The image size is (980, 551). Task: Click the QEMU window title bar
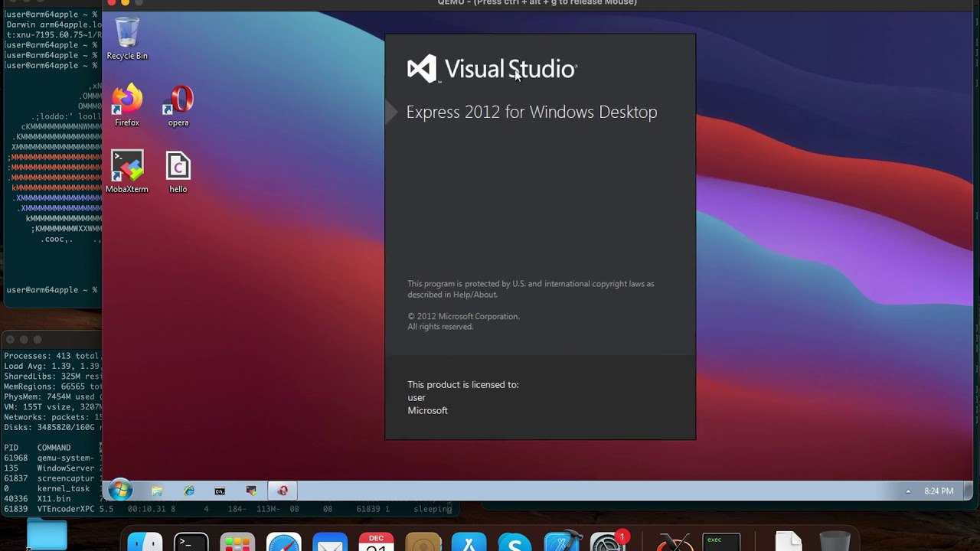[537, 3]
